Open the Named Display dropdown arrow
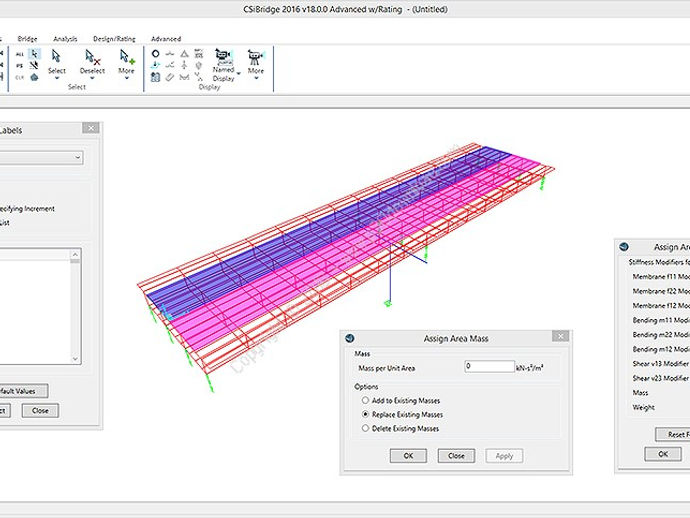The height and width of the screenshot is (518, 690). (239, 74)
